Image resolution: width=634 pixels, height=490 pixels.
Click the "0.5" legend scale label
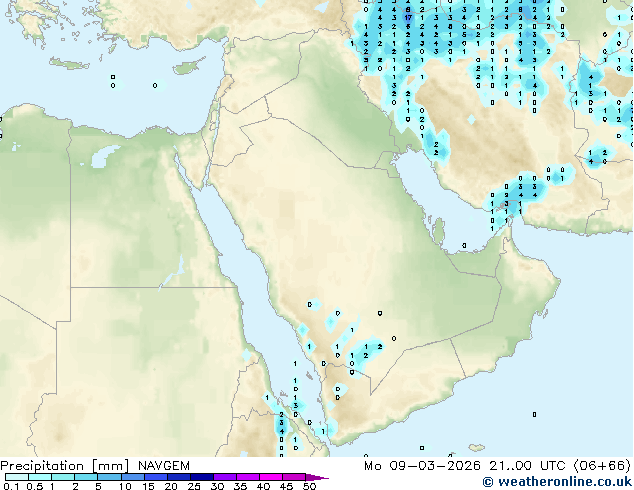pos(34,486)
